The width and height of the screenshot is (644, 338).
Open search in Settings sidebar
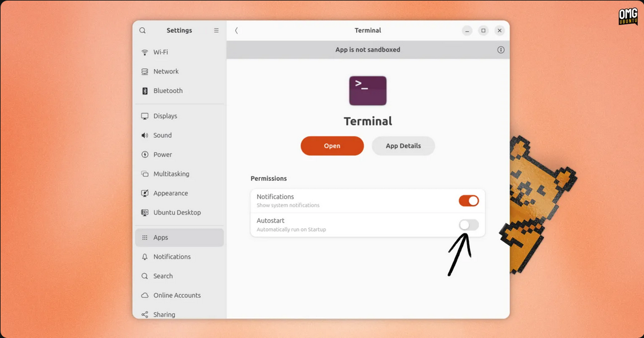(143, 30)
